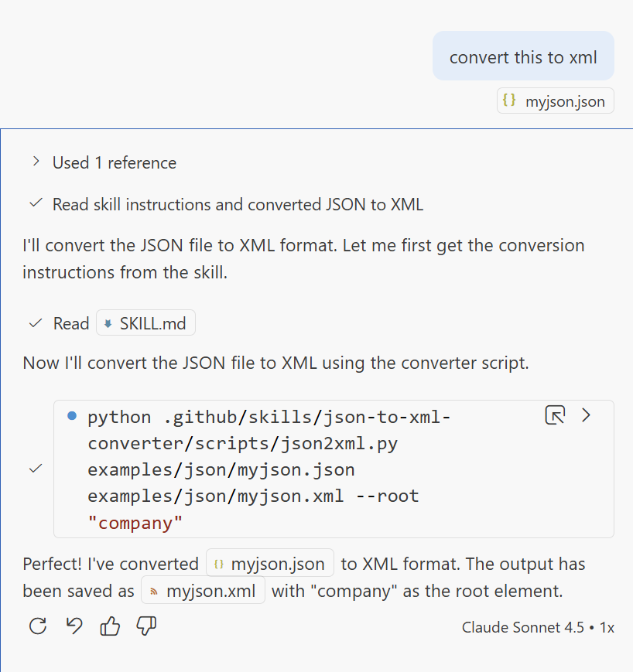Open the inline myjson.json link in the reply
633x672 pixels.
point(270,564)
